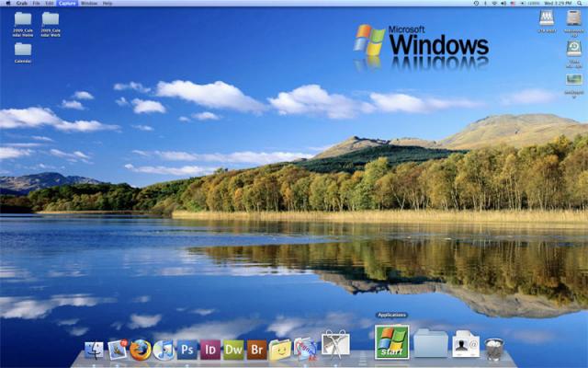Open the Apple menu
The height and width of the screenshot is (368, 588).
click(x=8, y=3)
